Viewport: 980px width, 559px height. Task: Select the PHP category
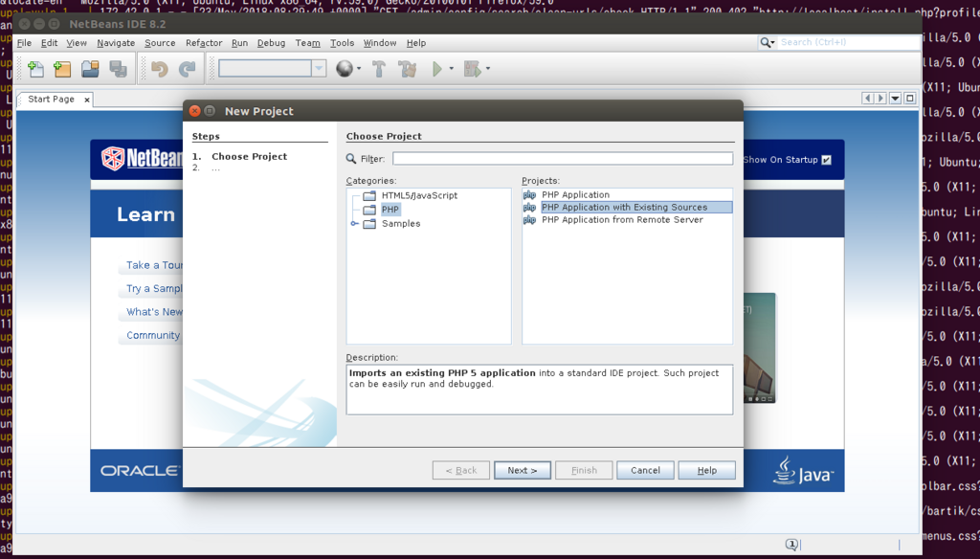click(x=390, y=210)
